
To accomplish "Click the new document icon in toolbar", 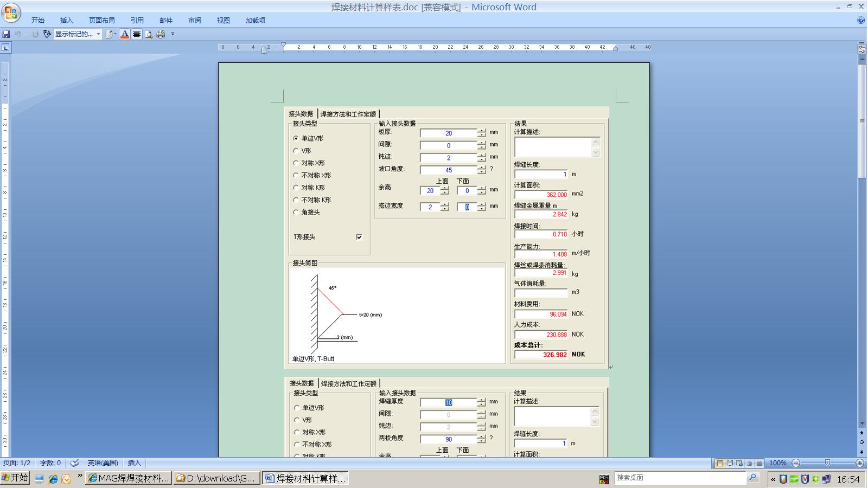I will 109,34.
